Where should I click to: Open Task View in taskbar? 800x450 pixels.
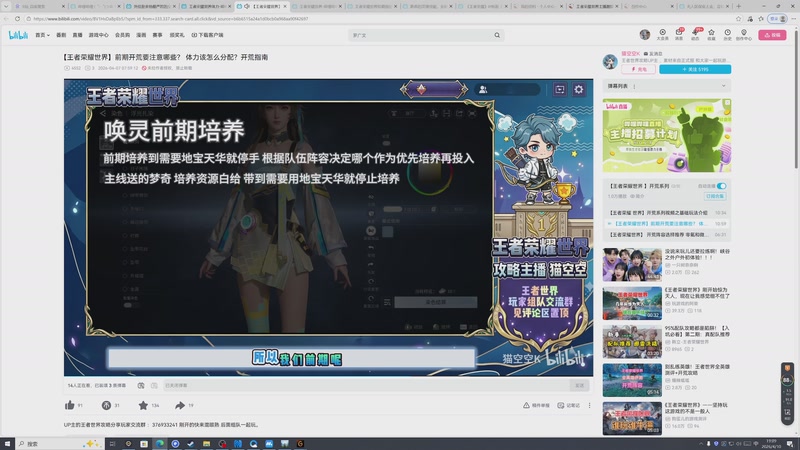coord(112,443)
